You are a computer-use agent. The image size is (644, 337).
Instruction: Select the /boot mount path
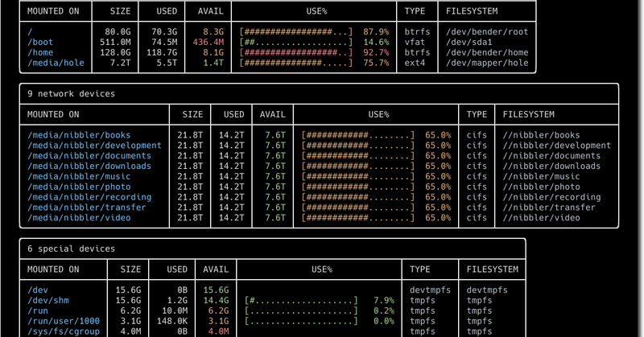[x=40, y=42]
